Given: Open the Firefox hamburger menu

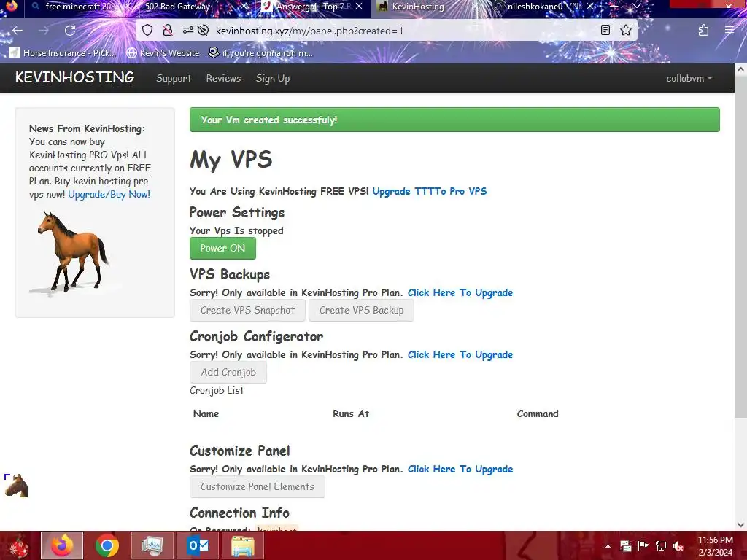Looking at the screenshot, I should pyautogui.click(x=729, y=31).
